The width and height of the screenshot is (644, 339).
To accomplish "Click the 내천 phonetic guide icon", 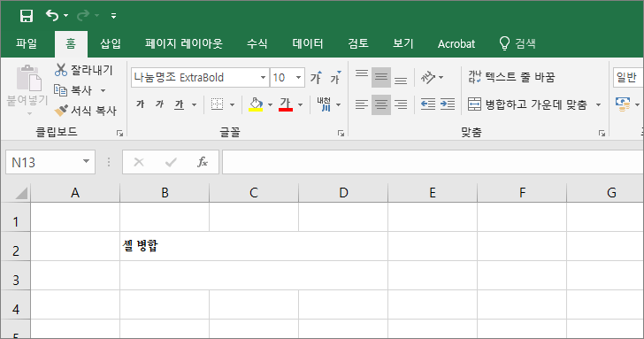I will pyautogui.click(x=324, y=104).
